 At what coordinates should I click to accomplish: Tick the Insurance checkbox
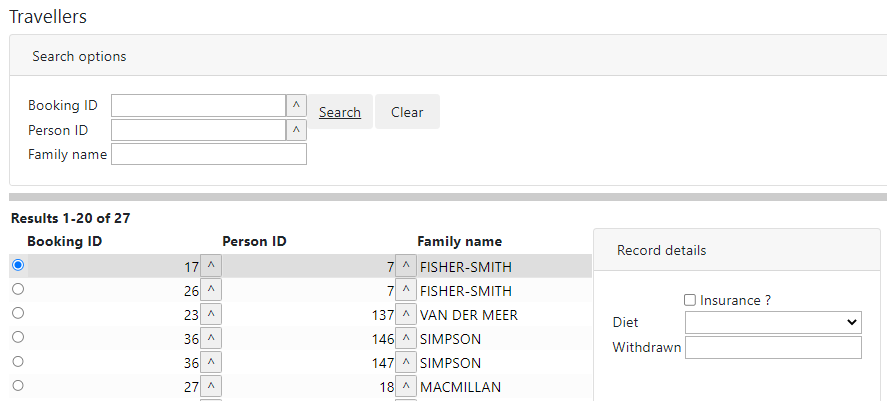690,300
